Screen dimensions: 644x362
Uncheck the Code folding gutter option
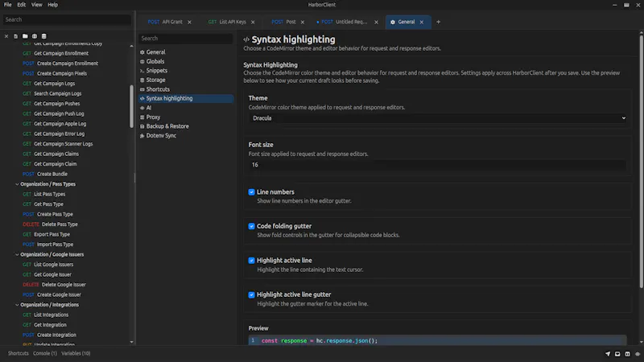pos(251,226)
